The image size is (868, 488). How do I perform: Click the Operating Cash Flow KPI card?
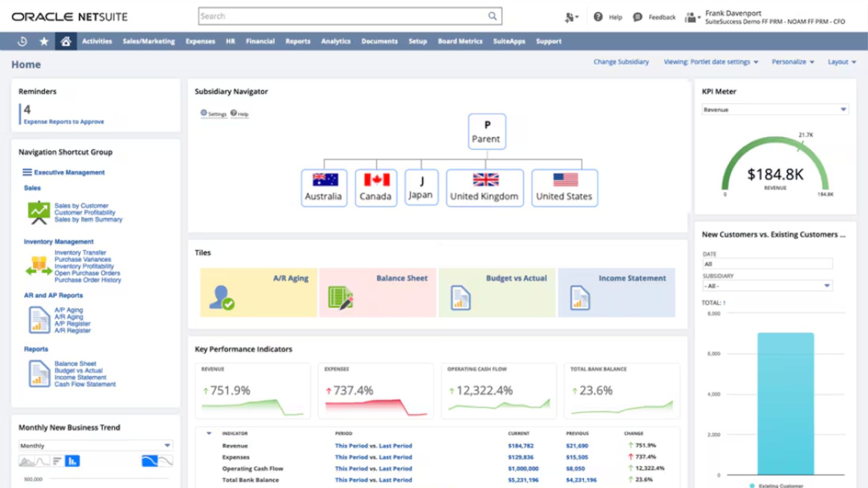[499, 391]
